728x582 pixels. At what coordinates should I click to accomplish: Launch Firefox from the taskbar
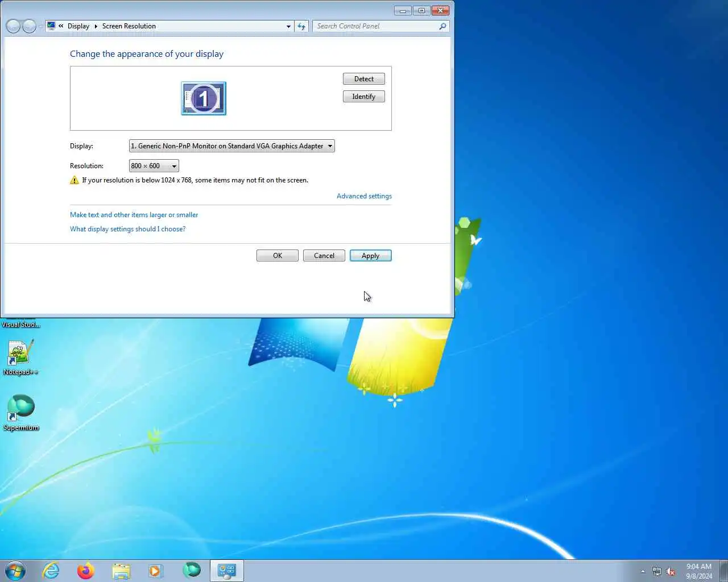[x=86, y=571]
